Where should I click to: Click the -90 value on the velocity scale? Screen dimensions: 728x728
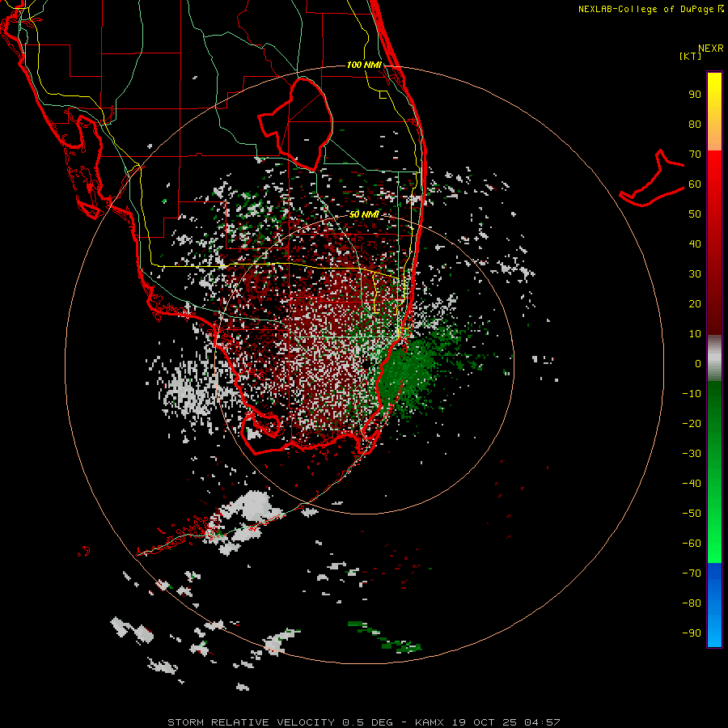(692, 633)
